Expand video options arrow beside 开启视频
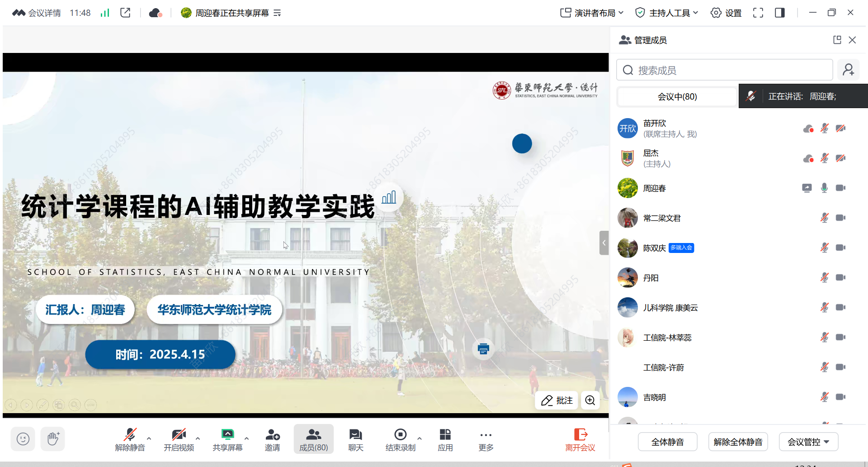 [x=198, y=438]
